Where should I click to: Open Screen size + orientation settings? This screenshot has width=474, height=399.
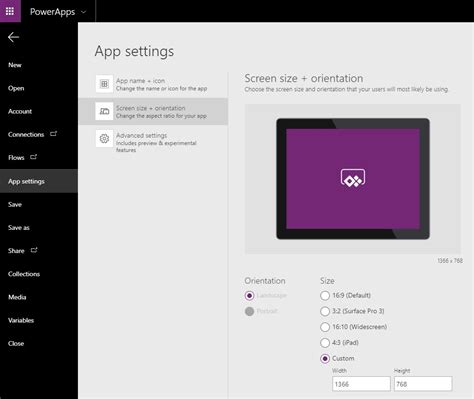(153, 111)
